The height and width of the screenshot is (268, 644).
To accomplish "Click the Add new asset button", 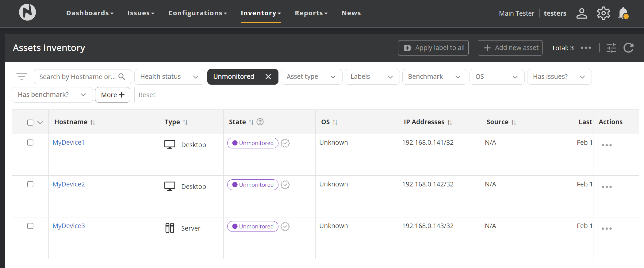I will 510,48.
